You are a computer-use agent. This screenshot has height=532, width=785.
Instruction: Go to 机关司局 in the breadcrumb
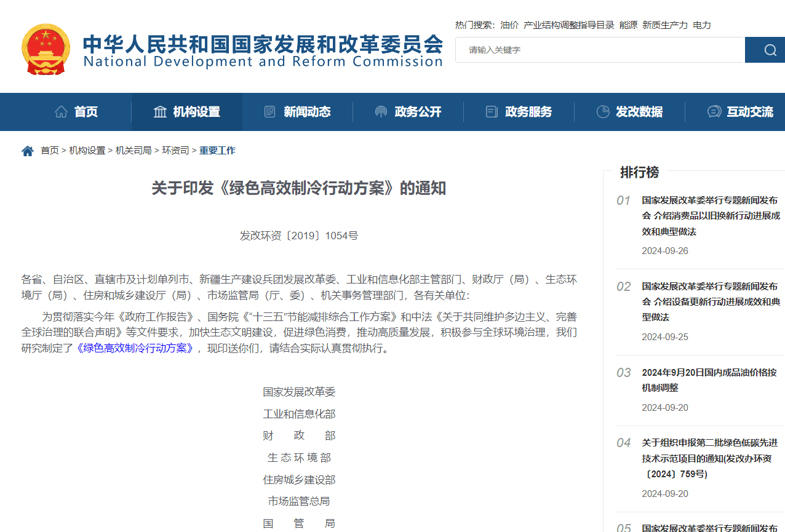[133, 151]
